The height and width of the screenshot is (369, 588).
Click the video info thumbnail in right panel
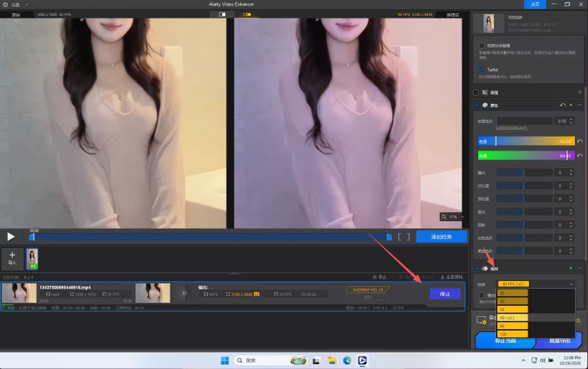(x=488, y=23)
